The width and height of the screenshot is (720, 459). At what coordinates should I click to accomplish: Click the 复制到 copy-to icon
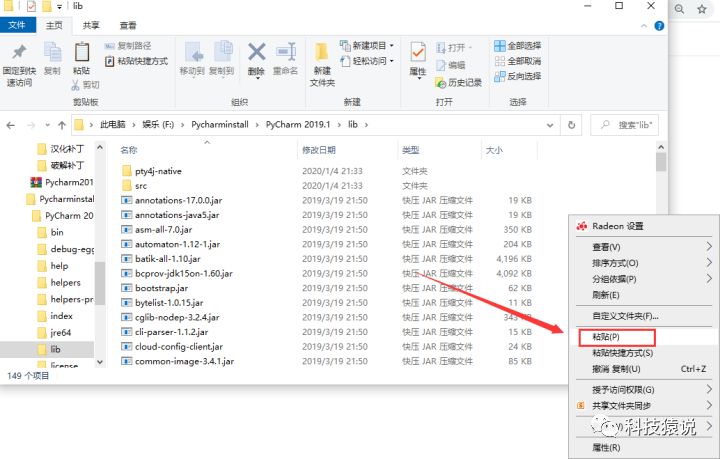(x=222, y=53)
